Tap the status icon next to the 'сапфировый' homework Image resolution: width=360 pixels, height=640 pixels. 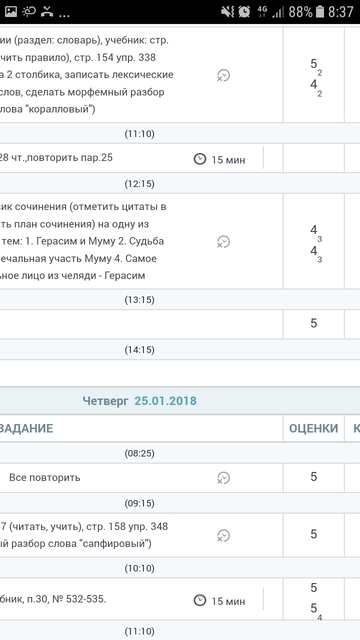pos(223,536)
